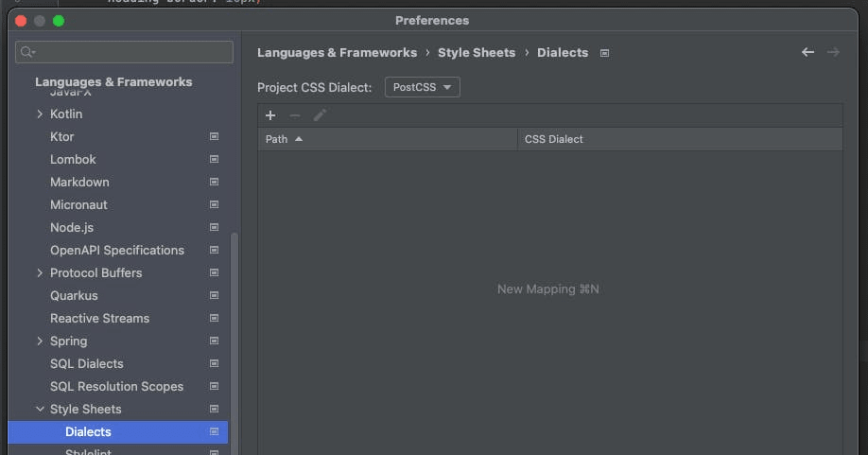Viewport: 868px width, 455px height.
Task: Focus the preferences search field
Action: (124, 52)
